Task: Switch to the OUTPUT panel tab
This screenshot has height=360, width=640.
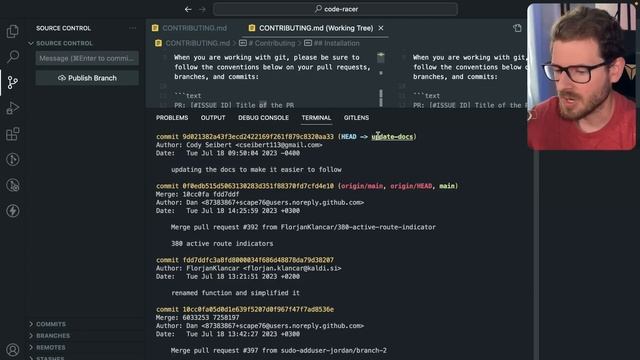Action: click(213, 118)
